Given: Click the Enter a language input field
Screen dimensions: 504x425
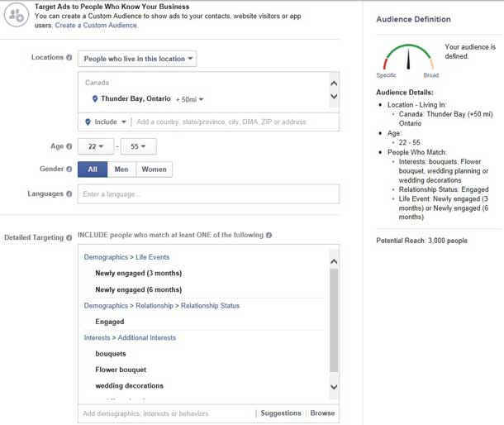Looking at the screenshot, I should tap(208, 193).
